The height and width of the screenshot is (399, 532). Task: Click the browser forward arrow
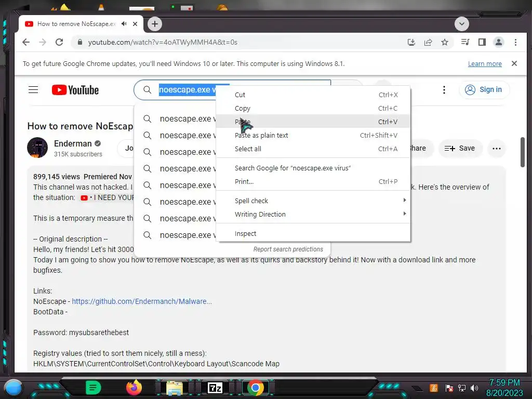[43, 42]
